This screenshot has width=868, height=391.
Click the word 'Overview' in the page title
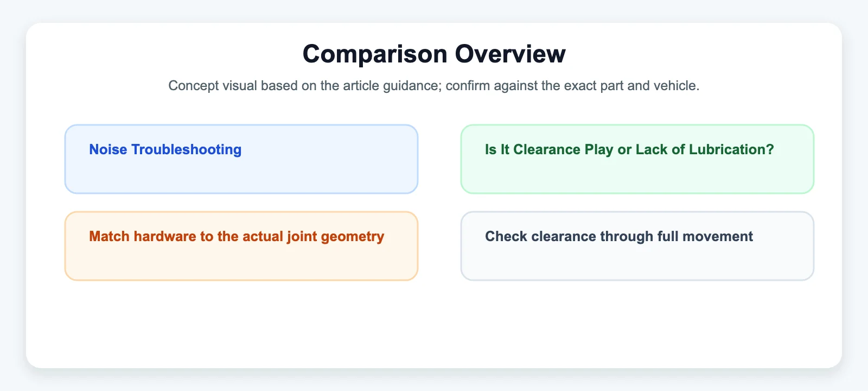click(510, 54)
